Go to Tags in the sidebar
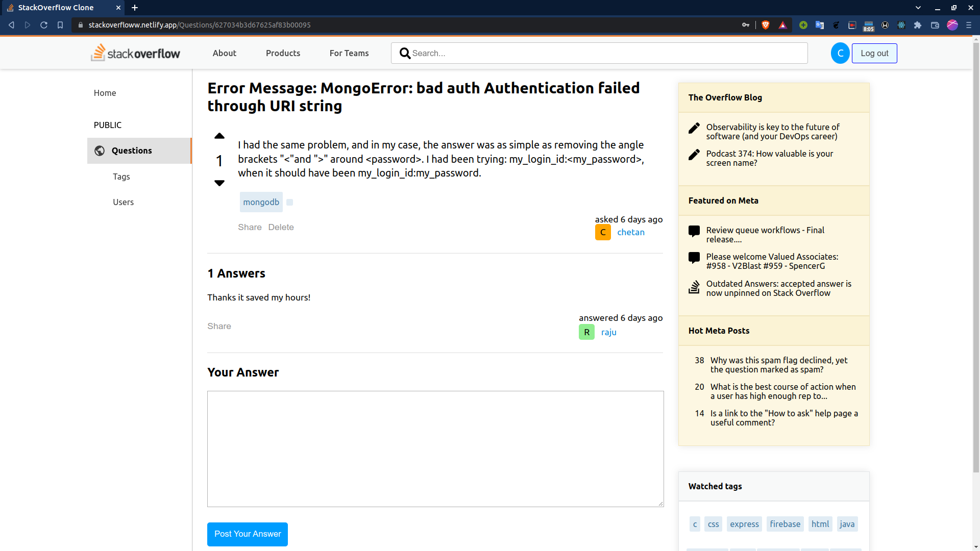This screenshot has height=551, width=980. (x=121, y=177)
